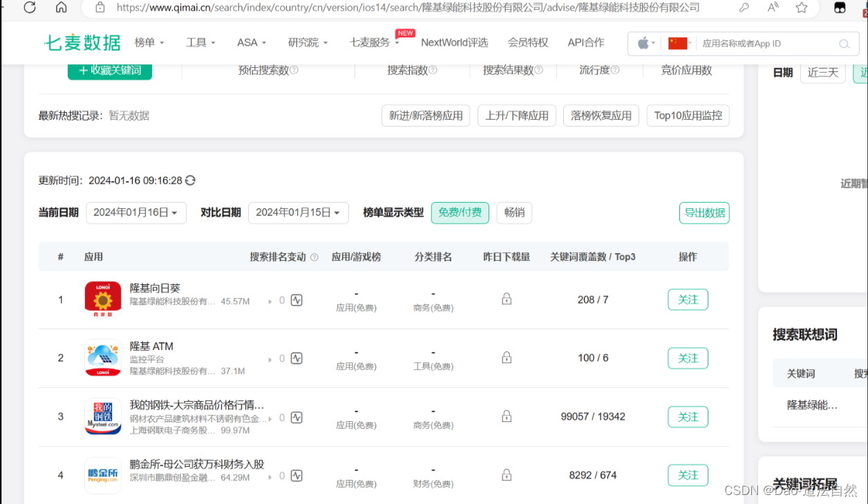Expand rank change arrow for 隆基向日葵
Viewport: 868px width, 504px height.
[270, 301]
